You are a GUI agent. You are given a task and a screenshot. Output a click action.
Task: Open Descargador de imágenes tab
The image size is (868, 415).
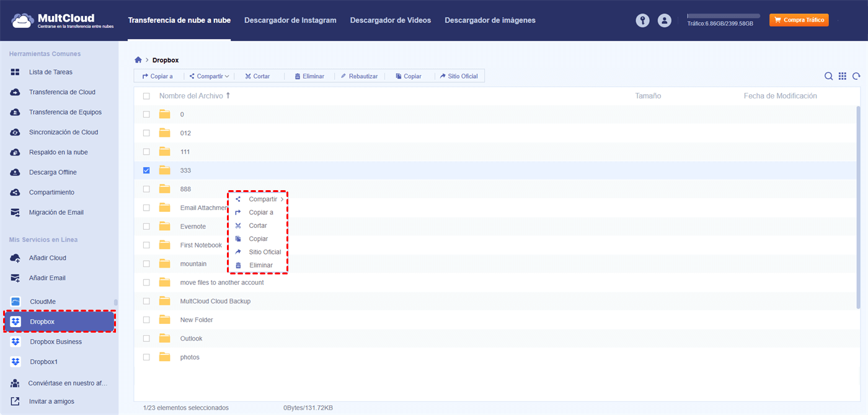[490, 20]
